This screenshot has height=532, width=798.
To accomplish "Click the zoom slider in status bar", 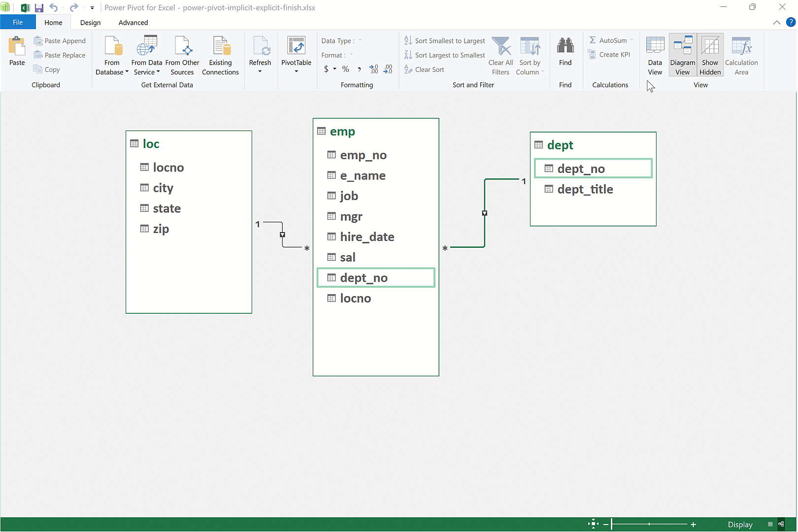I will (x=649, y=524).
